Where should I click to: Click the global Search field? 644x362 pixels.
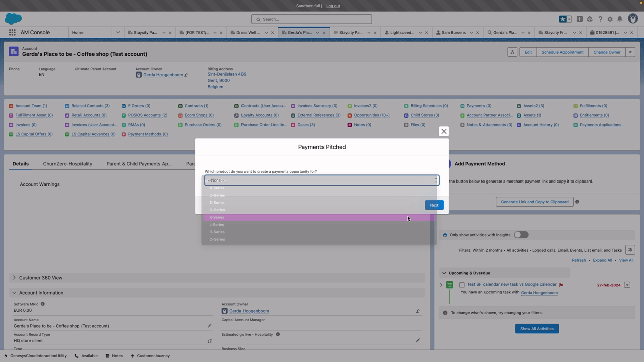tap(311, 19)
